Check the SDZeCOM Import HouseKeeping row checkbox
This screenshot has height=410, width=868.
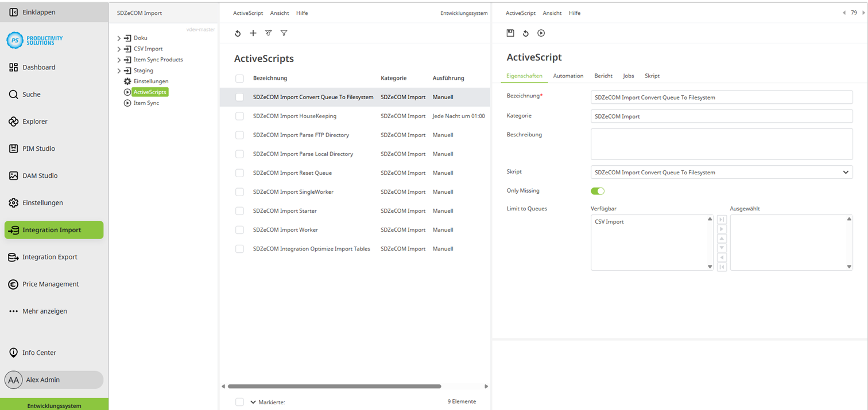click(239, 116)
